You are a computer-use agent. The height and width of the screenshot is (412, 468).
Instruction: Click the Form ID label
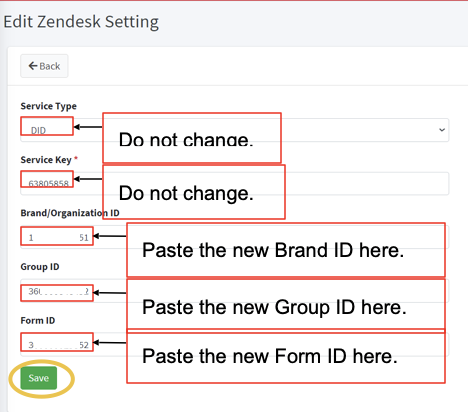pos(38,320)
